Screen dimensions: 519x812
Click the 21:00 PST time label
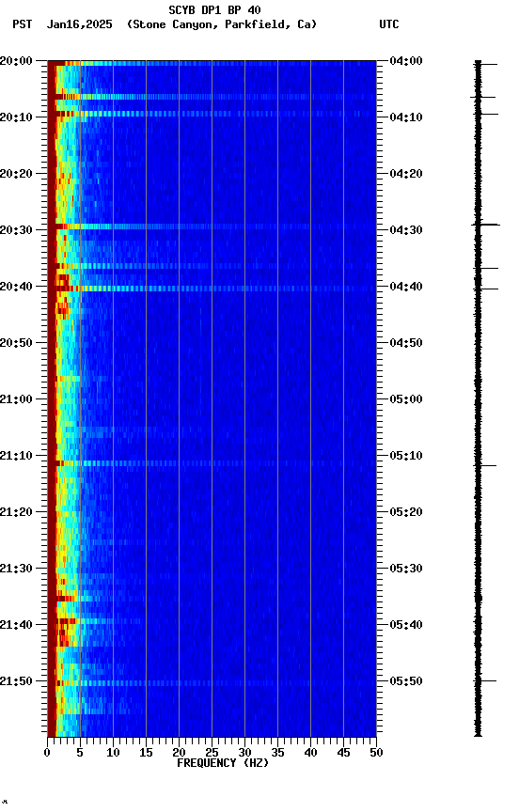tap(16, 399)
